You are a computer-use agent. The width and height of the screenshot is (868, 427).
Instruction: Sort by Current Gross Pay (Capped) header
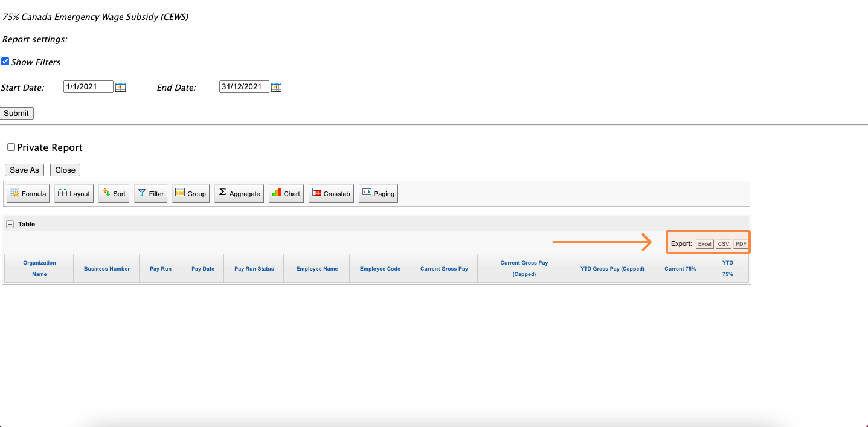point(524,268)
